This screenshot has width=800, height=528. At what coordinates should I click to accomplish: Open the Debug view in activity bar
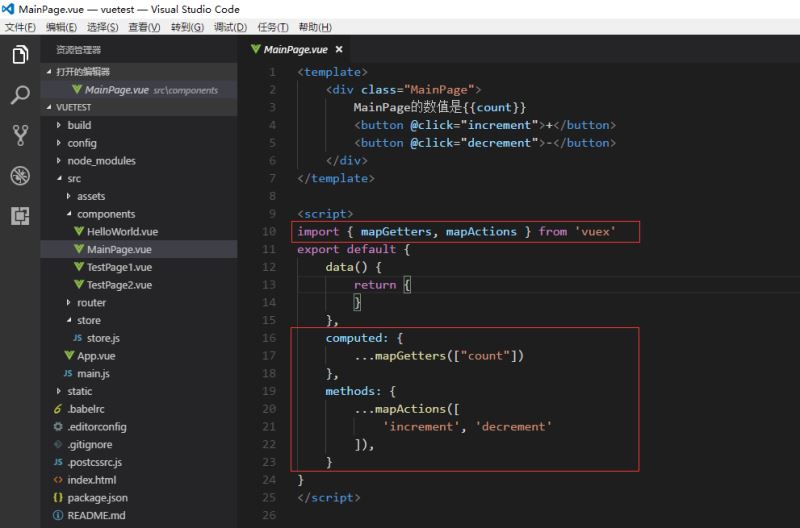point(20,175)
